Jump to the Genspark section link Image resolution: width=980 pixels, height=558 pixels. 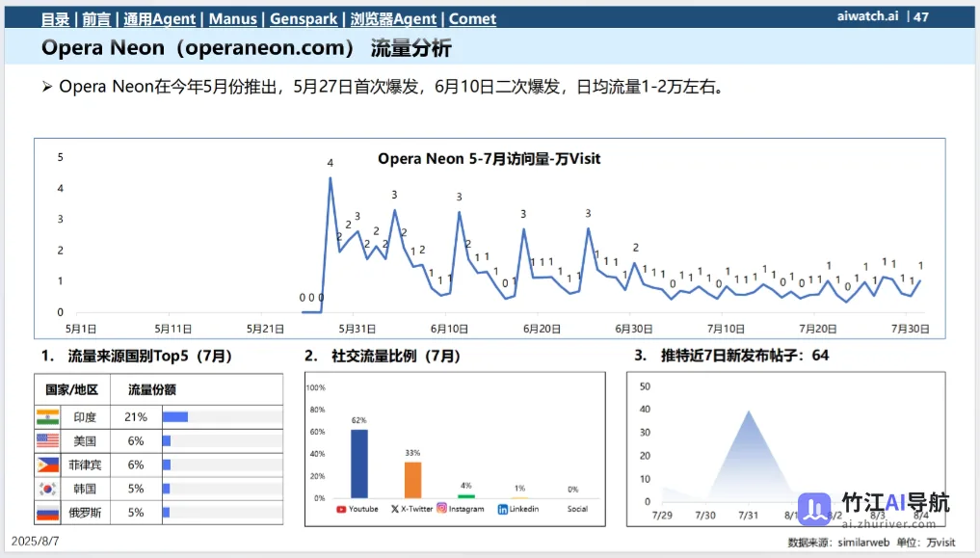pyautogui.click(x=304, y=18)
